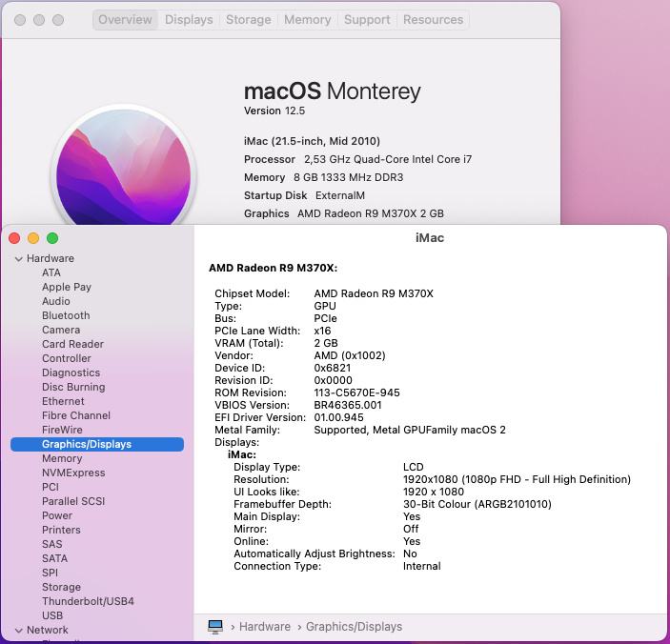The image size is (670, 644).
Task: Maximize System Information with green button
Action: click(52, 238)
